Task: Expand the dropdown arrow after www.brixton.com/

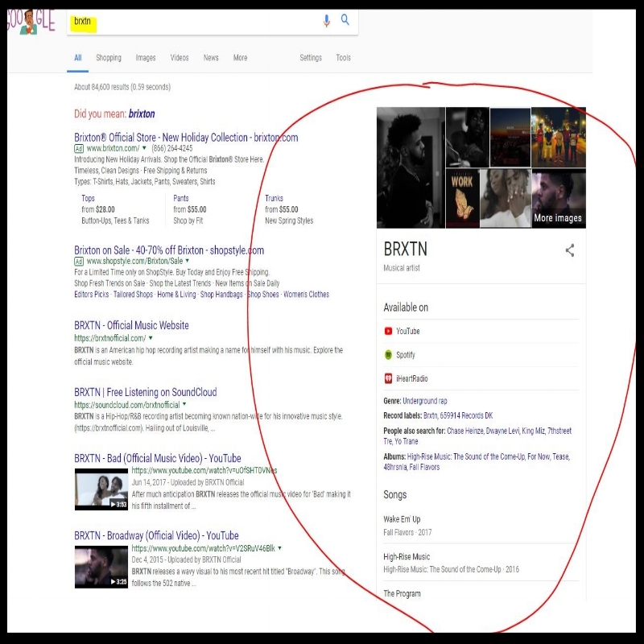Action: [x=144, y=148]
